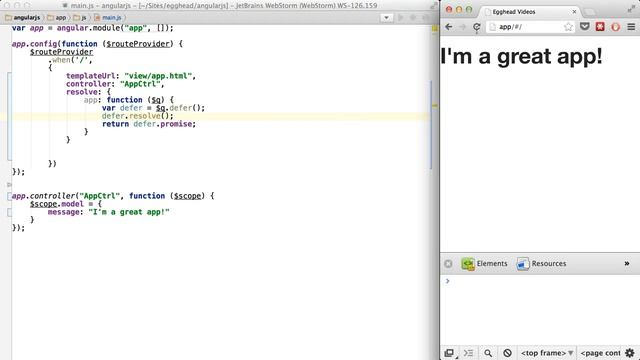Open the Chrome hamburger menu
This screenshot has height=360, width=640.
[x=631, y=27]
